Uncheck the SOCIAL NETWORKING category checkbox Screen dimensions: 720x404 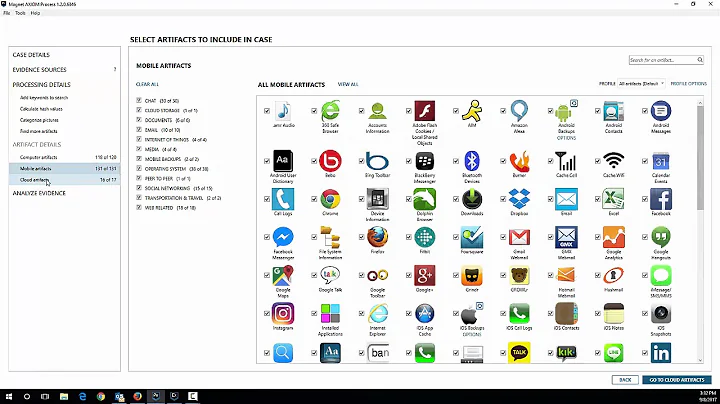point(139,188)
